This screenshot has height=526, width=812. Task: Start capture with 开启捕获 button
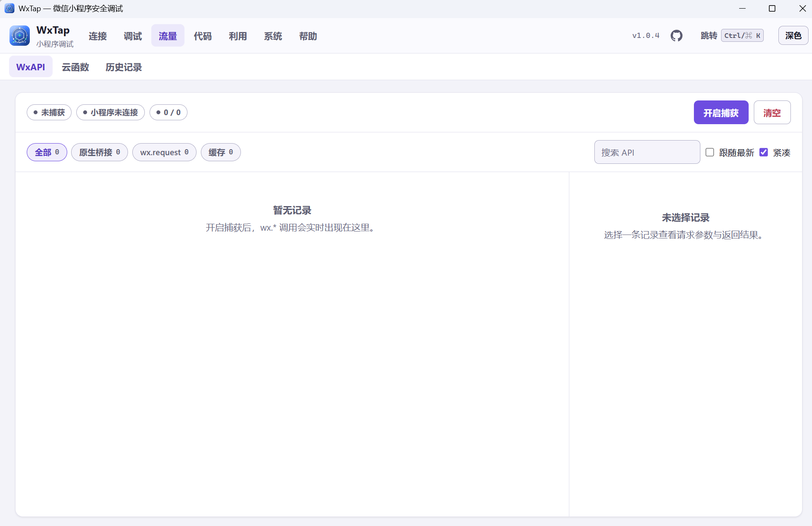pyautogui.click(x=721, y=113)
